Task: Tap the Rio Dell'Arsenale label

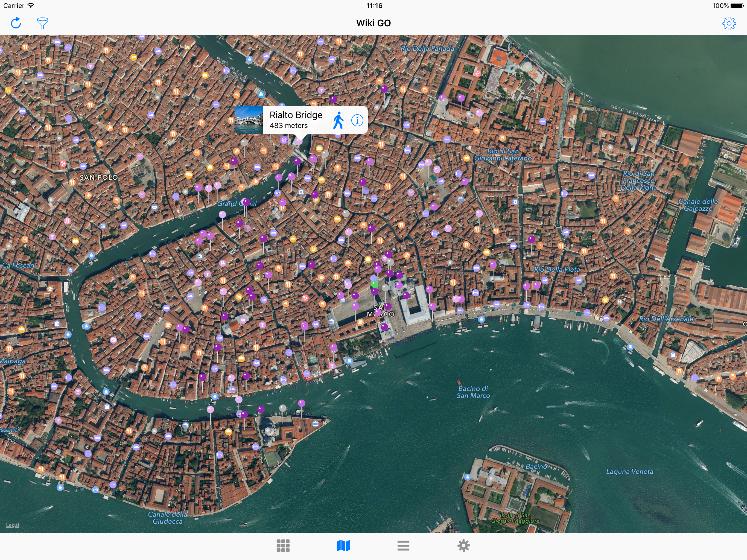Action: click(x=666, y=319)
